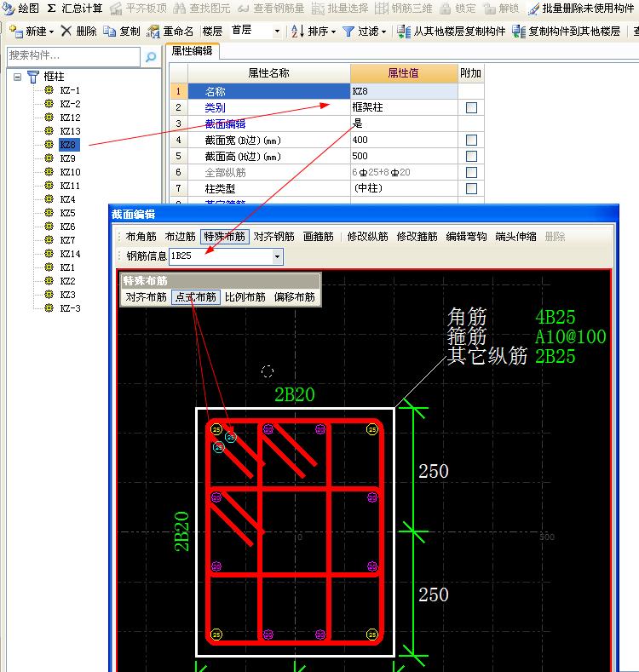The image size is (639, 672).
Task: Click the 新建 new component icon
Action: [16, 32]
